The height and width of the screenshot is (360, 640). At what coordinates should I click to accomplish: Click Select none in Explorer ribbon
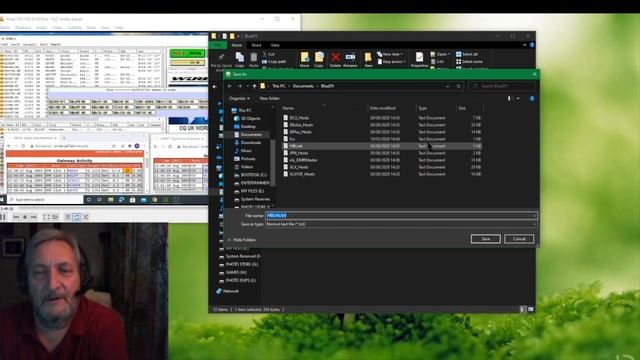[469, 62]
